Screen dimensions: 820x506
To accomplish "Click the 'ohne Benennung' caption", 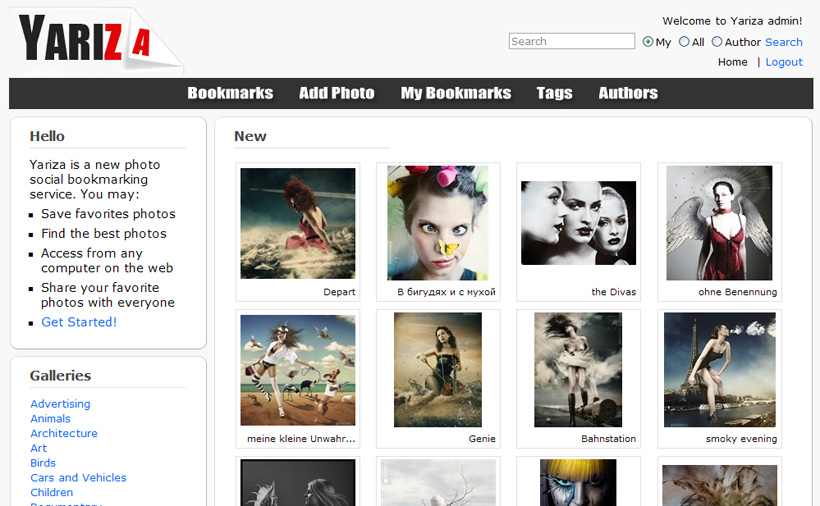I will (737, 292).
